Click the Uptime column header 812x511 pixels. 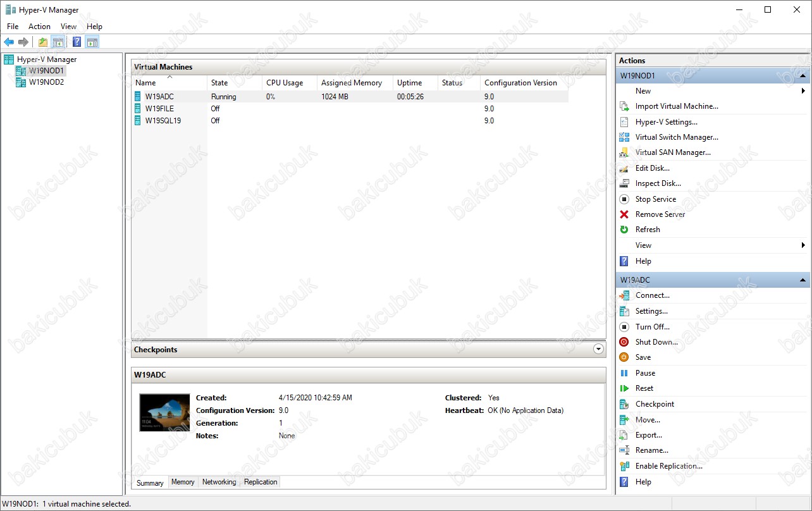click(415, 83)
